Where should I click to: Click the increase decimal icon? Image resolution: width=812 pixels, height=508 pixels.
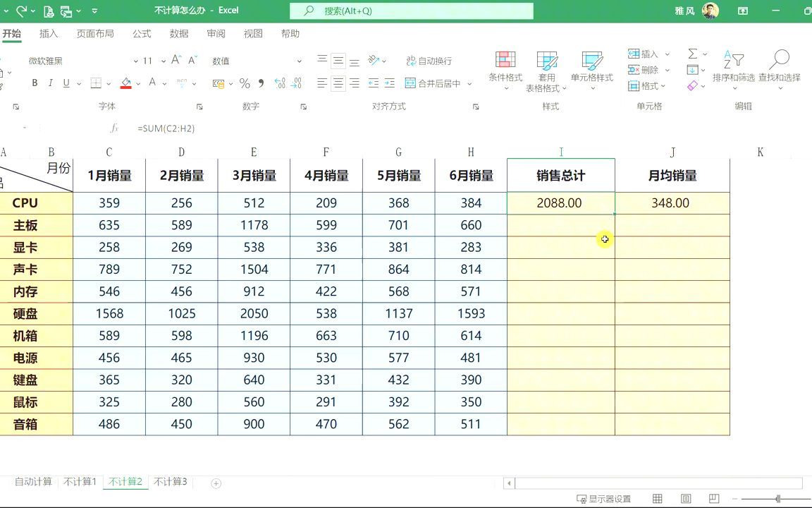coord(280,83)
